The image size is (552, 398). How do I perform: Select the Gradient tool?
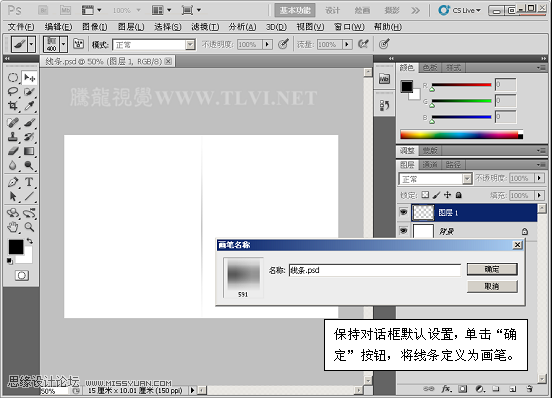[x=29, y=151]
